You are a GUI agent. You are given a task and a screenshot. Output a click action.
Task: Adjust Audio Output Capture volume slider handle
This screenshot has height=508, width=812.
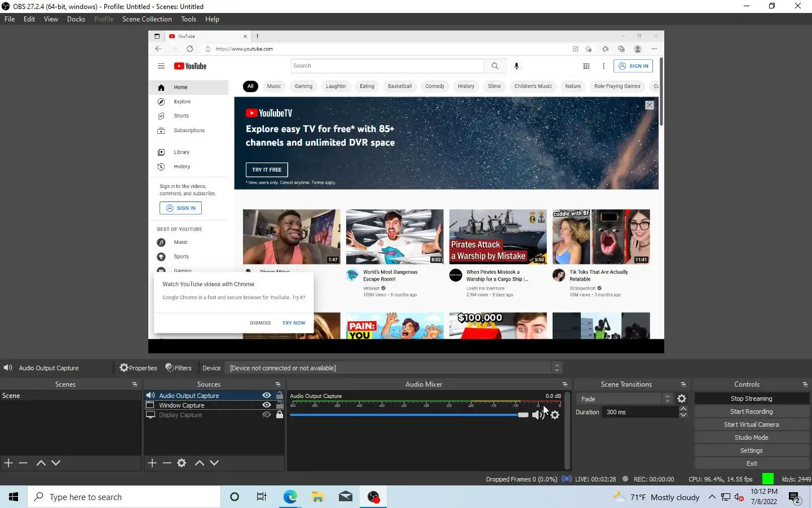coord(523,415)
